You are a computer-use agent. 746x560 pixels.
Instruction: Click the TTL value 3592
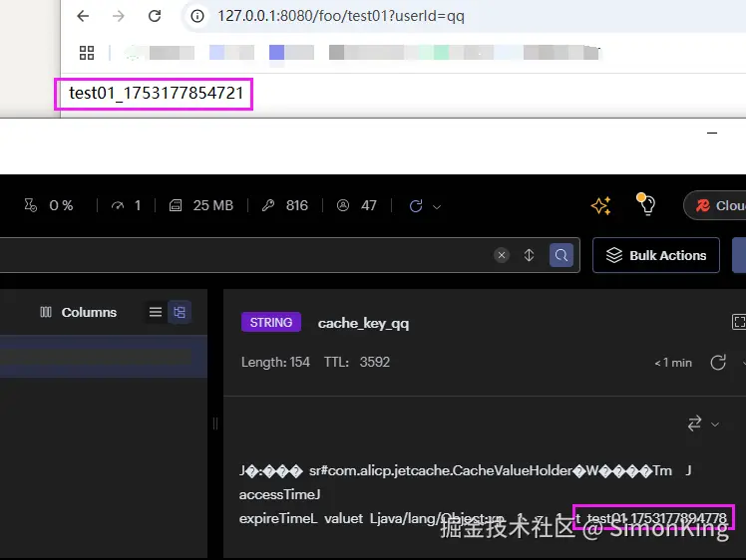(375, 363)
